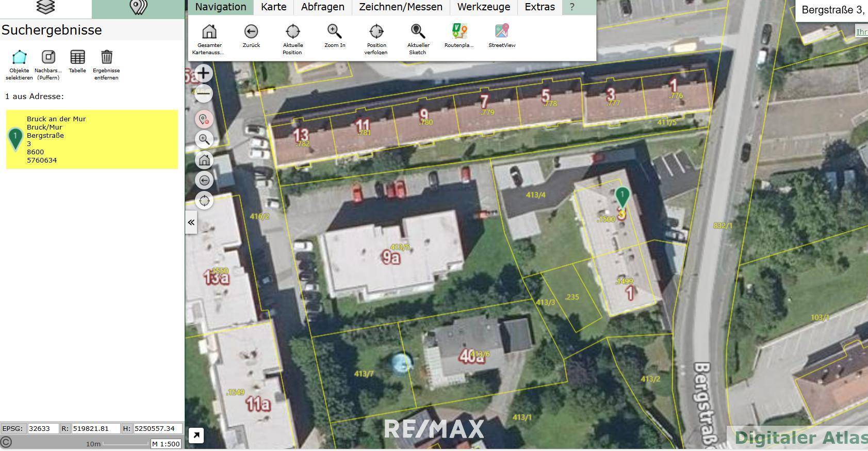Click parcel label 103/1

tap(820, 317)
